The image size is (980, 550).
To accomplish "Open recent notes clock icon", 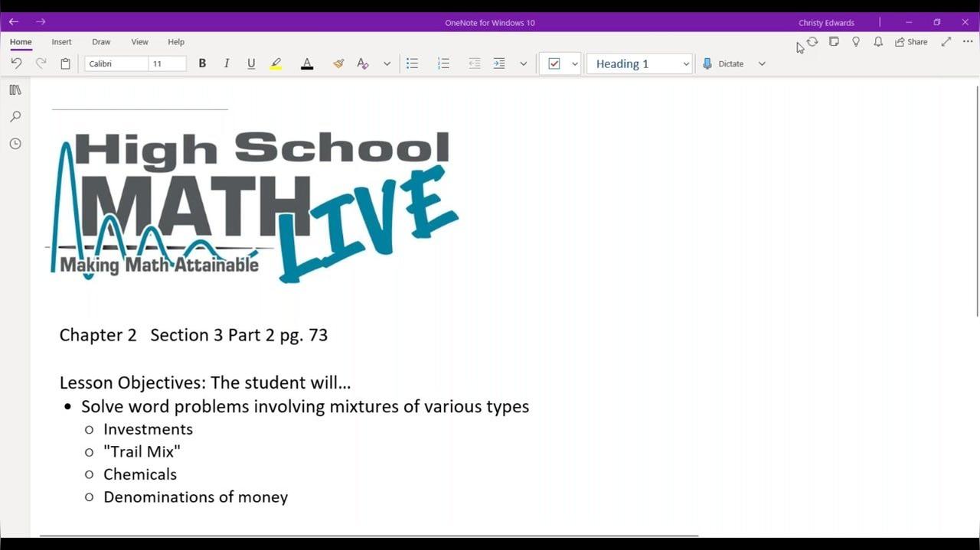I will pos(15,144).
